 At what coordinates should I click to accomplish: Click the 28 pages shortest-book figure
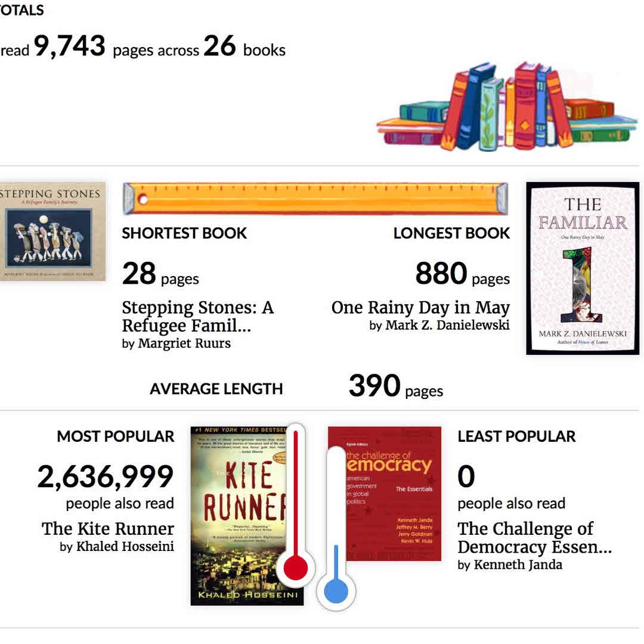(140, 274)
